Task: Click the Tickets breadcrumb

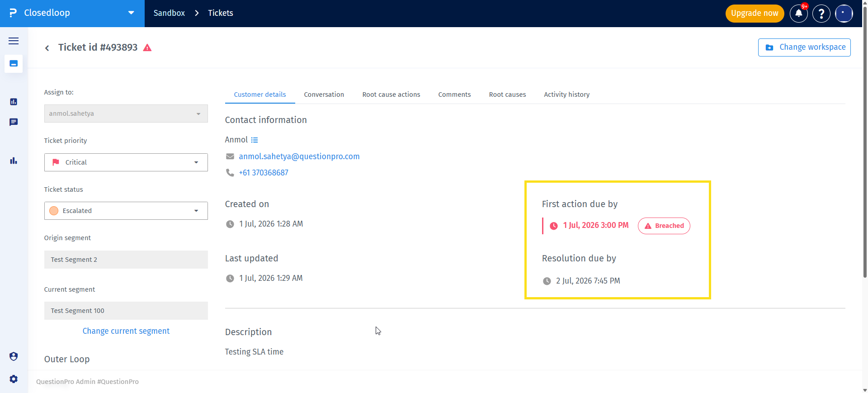Action: coord(221,13)
